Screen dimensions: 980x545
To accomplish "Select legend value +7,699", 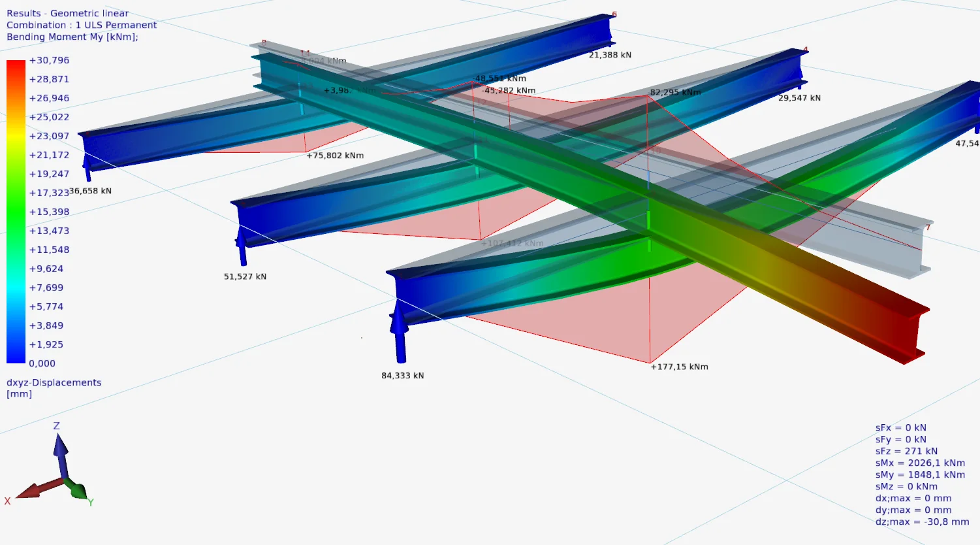I will pos(46,288).
